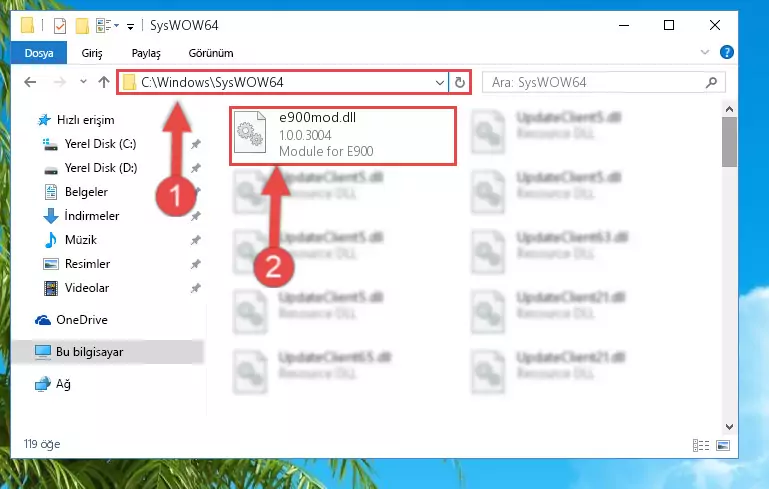Click the 119 öğe status text

coord(42,444)
